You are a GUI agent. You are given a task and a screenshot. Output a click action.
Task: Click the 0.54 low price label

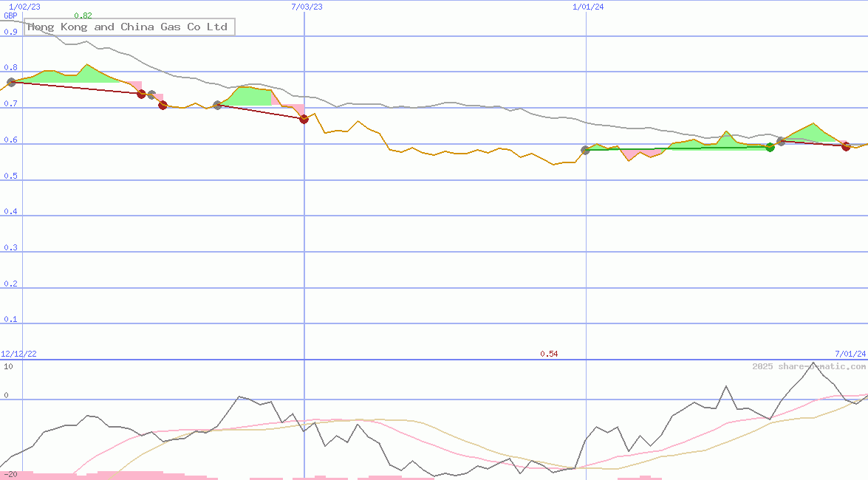pyautogui.click(x=550, y=353)
